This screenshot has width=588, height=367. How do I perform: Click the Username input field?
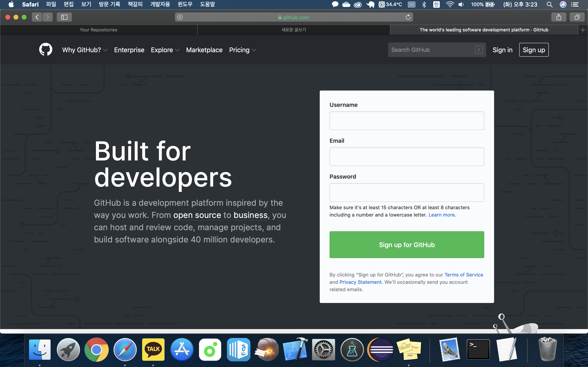click(x=406, y=121)
